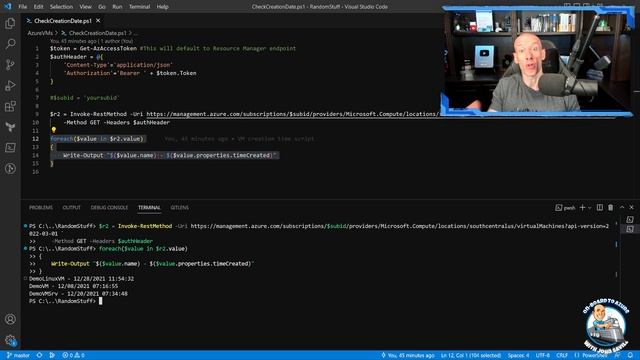Click the PowerShell language mode status item

[591, 356]
